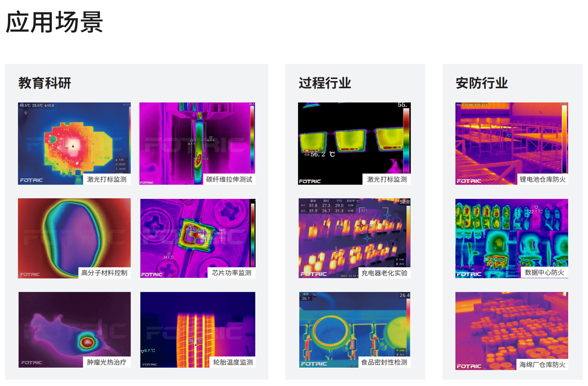
Task: Open the 碳纤维拉伸测试 thermal image
Action: click(x=197, y=143)
